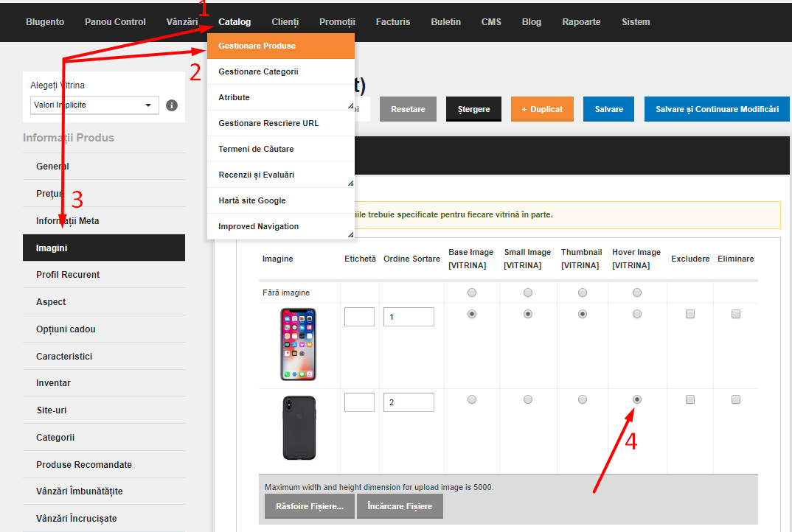Expand the Atribute submenu

tap(281, 97)
